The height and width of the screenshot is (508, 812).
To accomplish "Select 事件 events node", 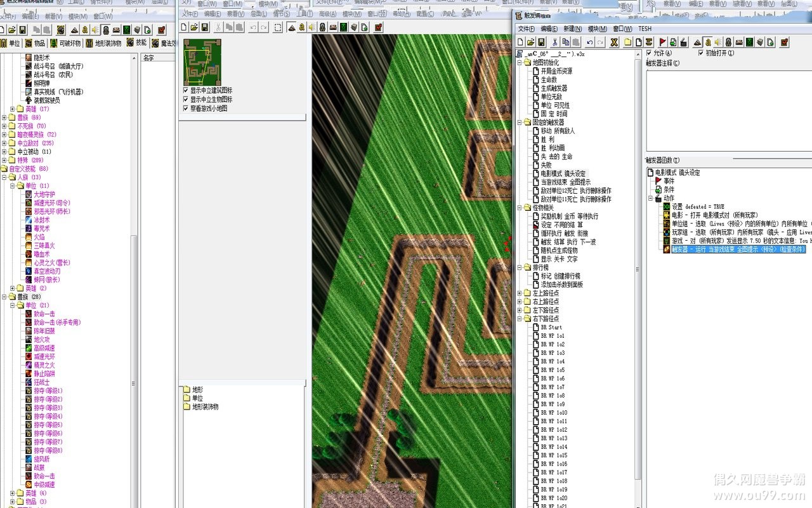I will point(669,181).
